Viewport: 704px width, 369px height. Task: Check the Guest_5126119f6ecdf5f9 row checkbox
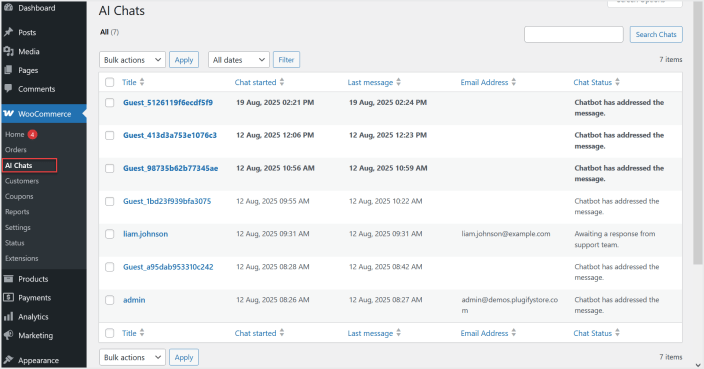[x=110, y=102]
